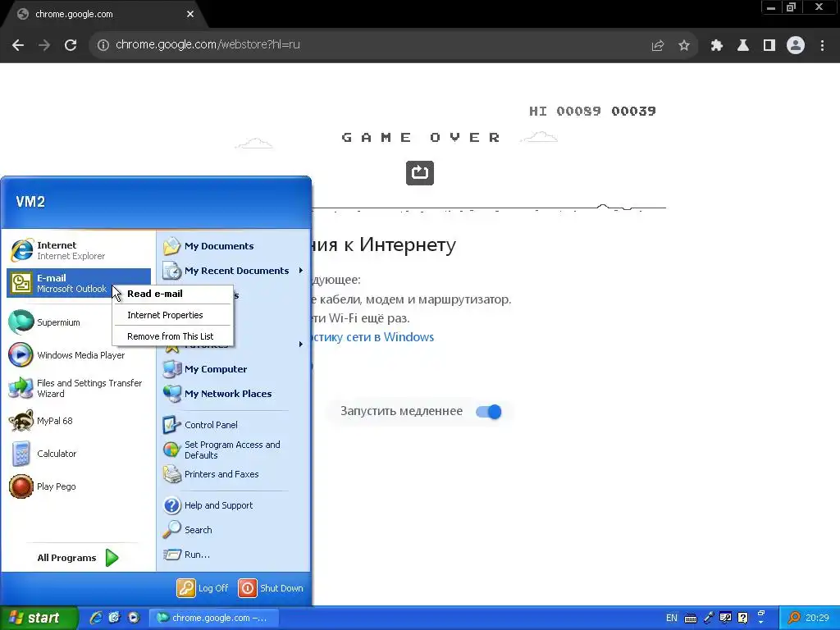Image resolution: width=840 pixels, height=630 pixels.
Task: Open the side panel icon
Action: click(769, 45)
